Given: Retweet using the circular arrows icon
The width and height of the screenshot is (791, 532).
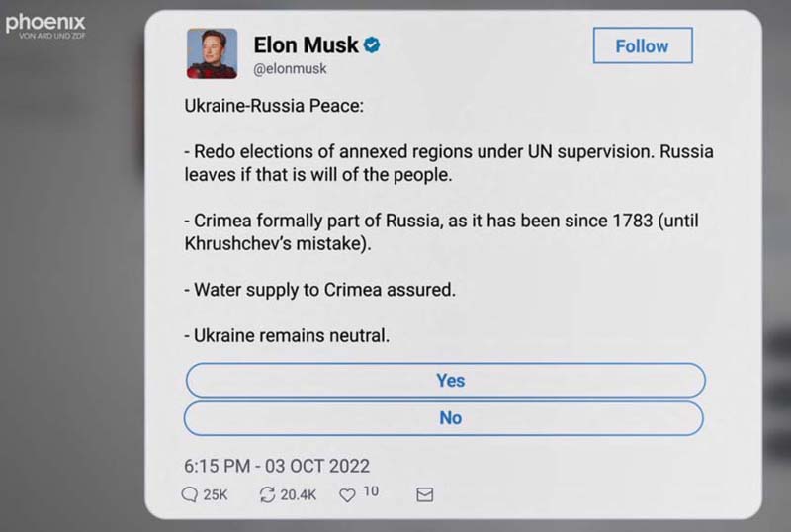Looking at the screenshot, I should point(267,494).
